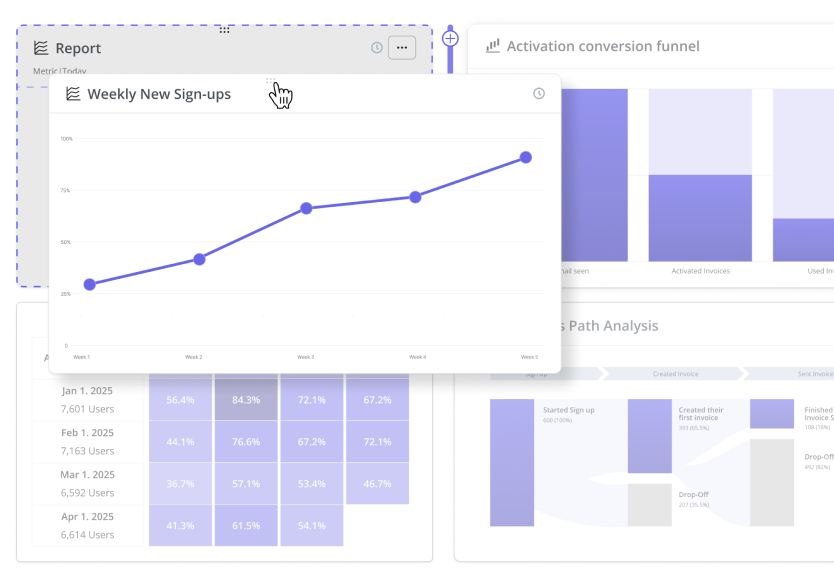
Task: Click the Activated Invoices funnel bar
Action: point(701,215)
